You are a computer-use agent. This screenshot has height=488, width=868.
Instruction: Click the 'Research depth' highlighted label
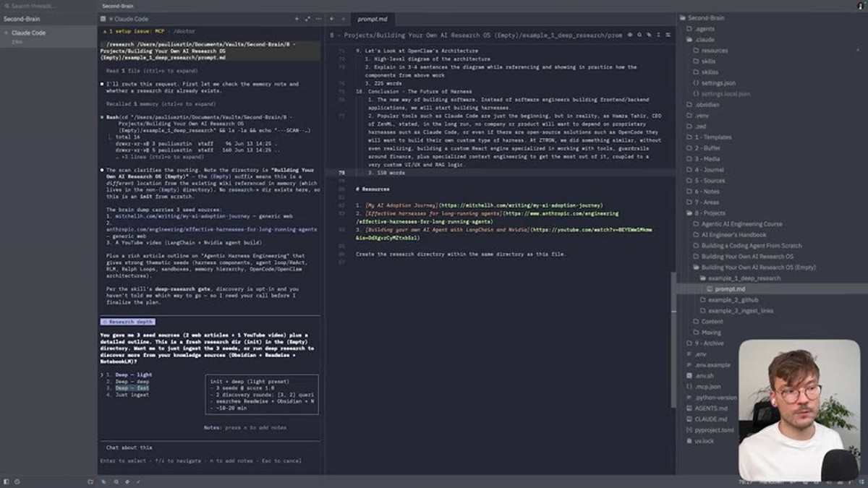(127, 322)
